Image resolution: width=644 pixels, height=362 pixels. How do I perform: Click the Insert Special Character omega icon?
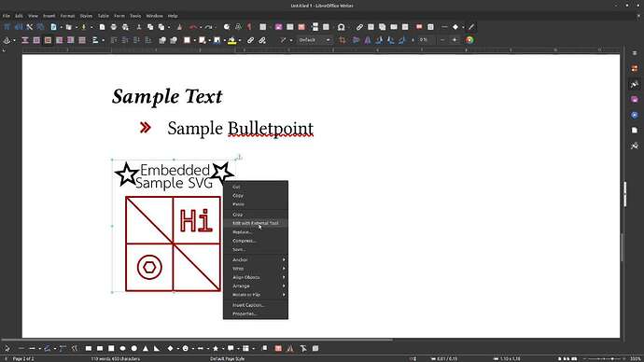[x=341, y=27]
